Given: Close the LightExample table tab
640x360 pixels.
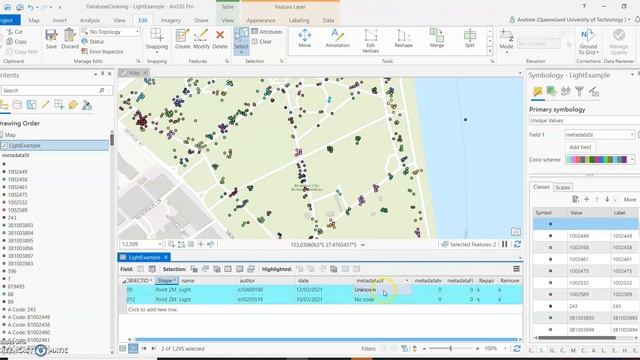Looking at the screenshot, I should [166, 257].
